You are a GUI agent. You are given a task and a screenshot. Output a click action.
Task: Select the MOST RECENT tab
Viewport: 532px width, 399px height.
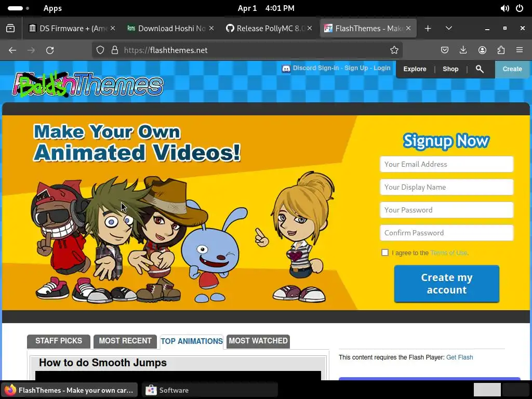click(x=125, y=341)
